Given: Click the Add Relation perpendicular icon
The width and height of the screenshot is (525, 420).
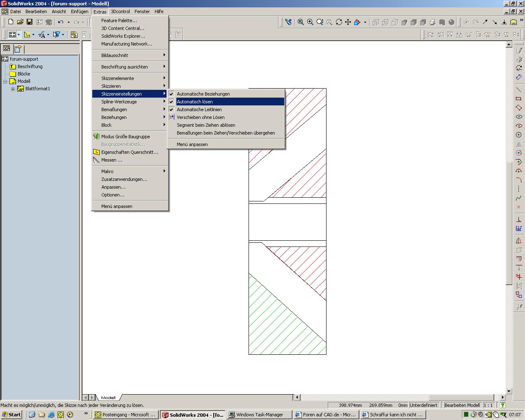Looking at the screenshot, I should click(x=519, y=219).
